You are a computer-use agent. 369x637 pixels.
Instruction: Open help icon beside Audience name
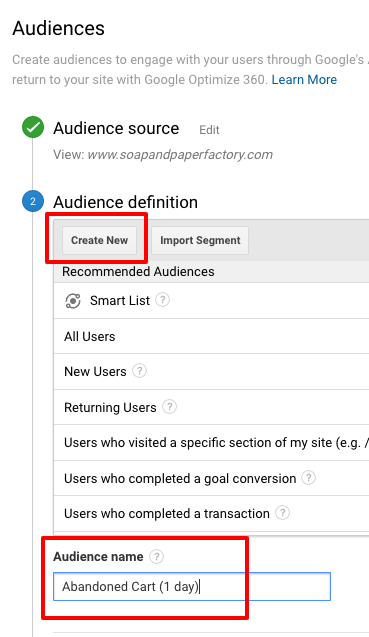pos(156,556)
